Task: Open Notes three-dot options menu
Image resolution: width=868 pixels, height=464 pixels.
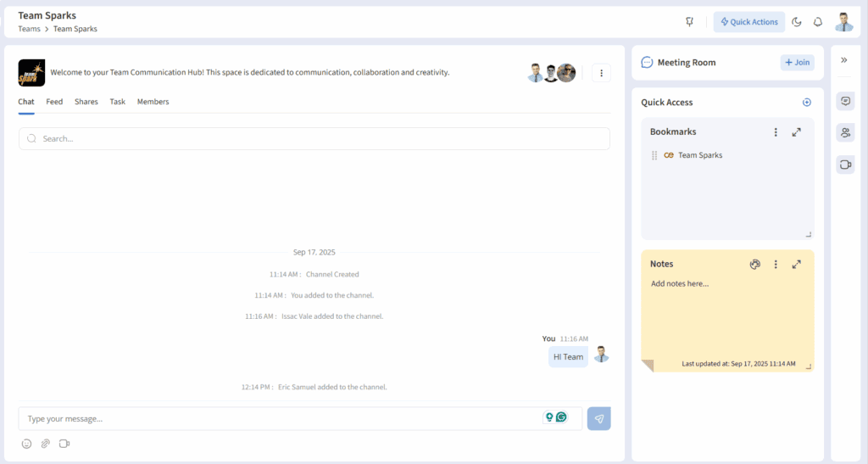Action: point(775,265)
